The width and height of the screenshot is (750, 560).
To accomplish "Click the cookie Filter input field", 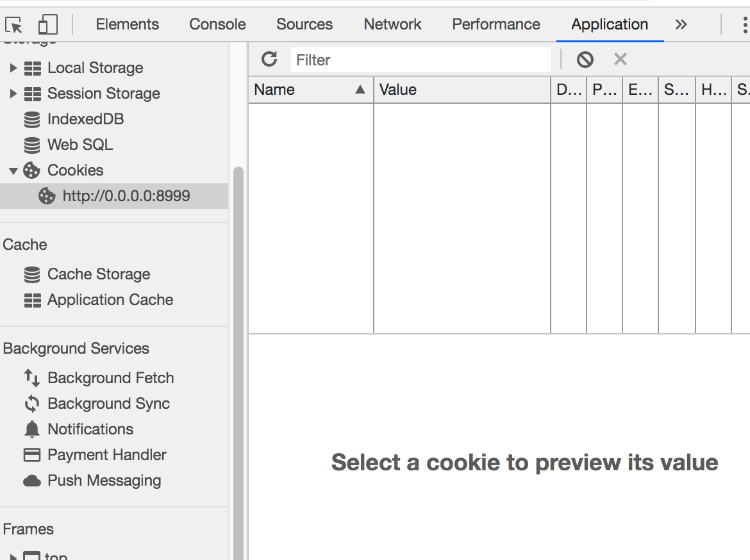I will click(x=421, y=60).
